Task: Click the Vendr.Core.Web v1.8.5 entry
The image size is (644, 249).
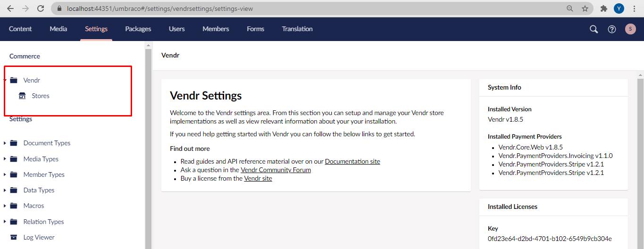Action: 530,147
